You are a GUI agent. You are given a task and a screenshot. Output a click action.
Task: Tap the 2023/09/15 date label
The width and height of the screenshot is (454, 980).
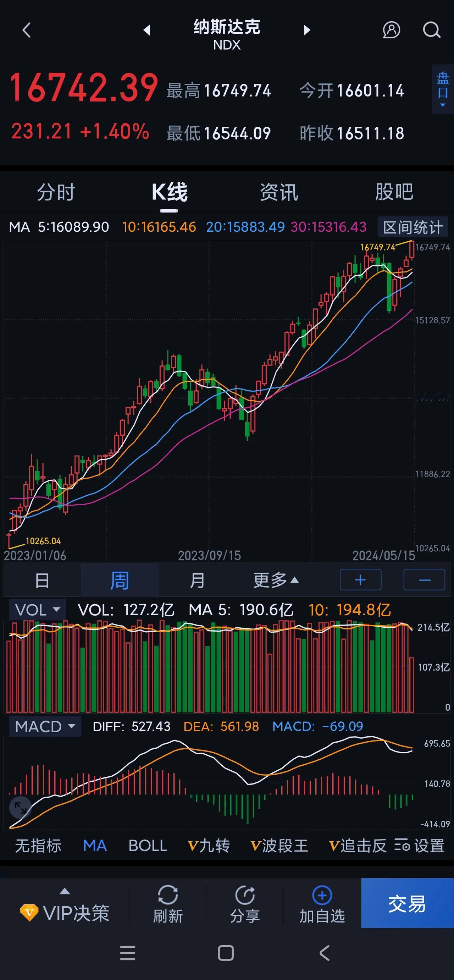[x=210, y=555]
